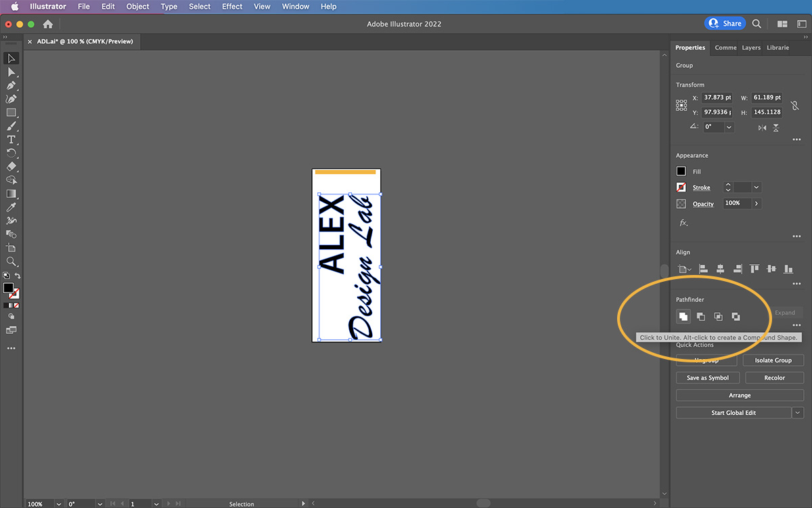Viewport: 812px width, 508px height.
Task: Click the Recolor quick action button
Action: 774,377
